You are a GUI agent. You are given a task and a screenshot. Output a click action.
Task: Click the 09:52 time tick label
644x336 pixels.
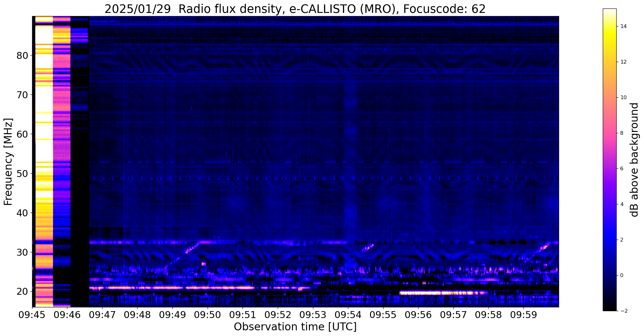click(278, 315)
